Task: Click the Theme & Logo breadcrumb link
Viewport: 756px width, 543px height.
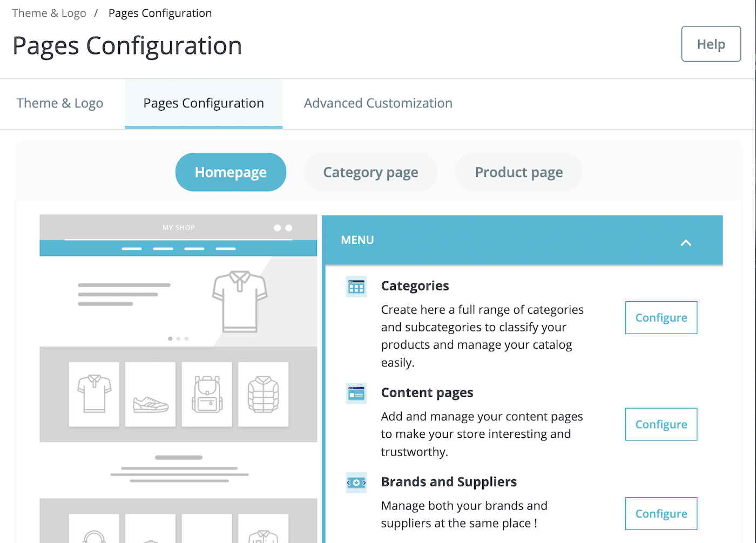Action: (x=49, y=13)
